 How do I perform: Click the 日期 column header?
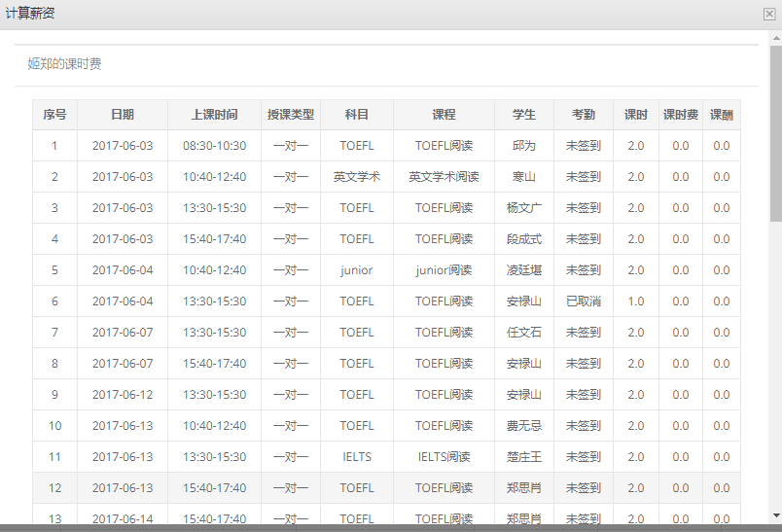tap(123, 115)
